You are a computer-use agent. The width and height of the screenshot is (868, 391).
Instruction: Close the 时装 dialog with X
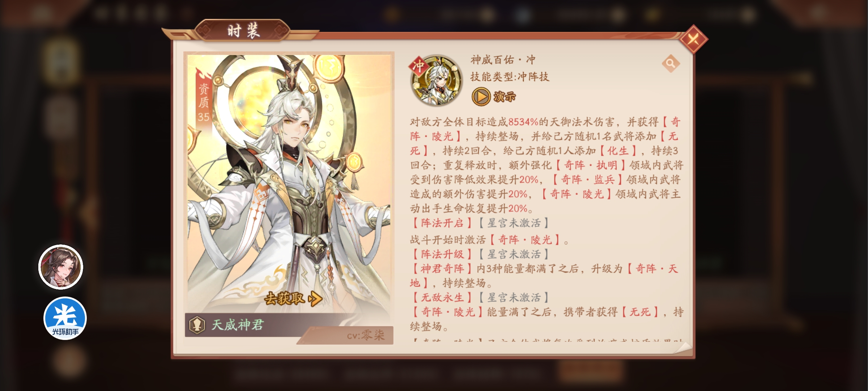point(693,39)
